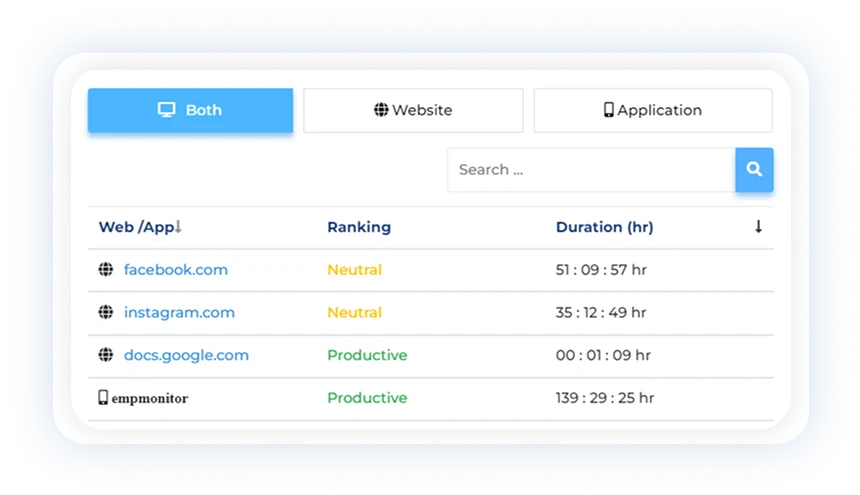Click the Ranking column header

click(358, 227)
